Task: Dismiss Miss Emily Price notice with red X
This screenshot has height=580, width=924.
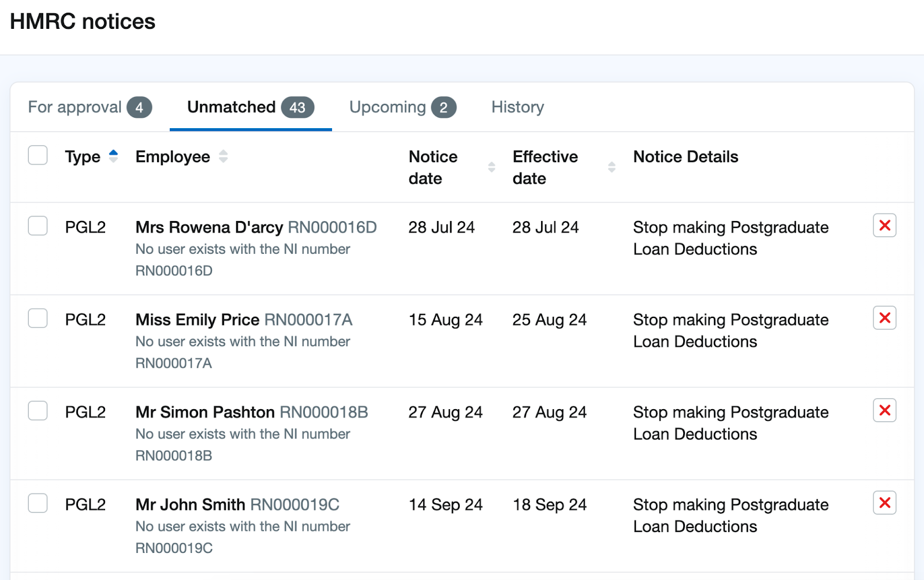Action: point(884,318)
